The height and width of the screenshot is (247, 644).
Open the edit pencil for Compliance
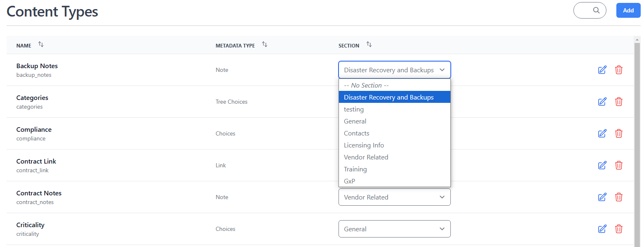(602, 133)
